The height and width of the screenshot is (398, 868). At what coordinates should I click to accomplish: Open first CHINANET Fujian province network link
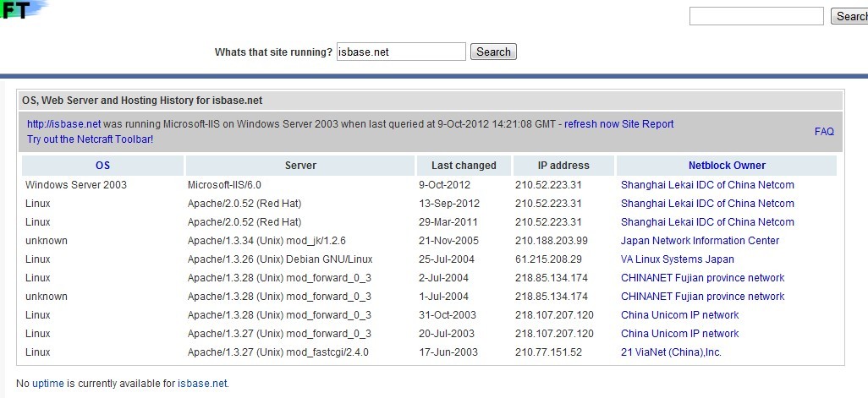pyautogui.click(x=702, y=277)
